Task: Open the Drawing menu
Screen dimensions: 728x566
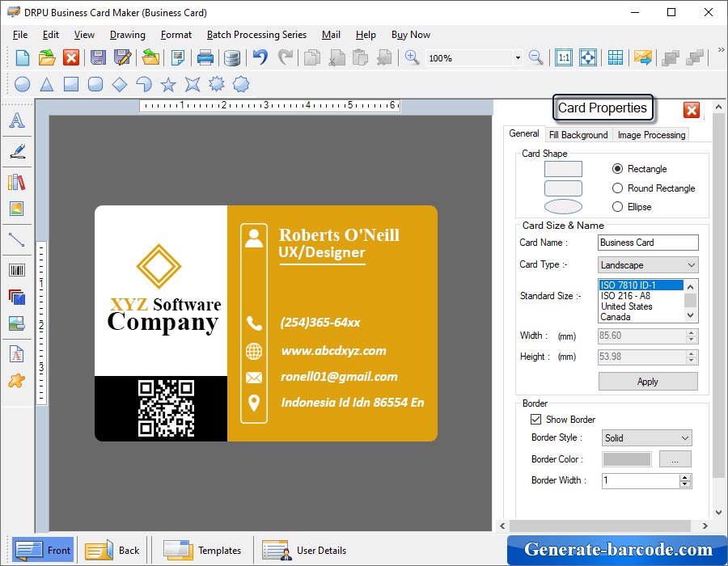Action: [x=127, y=35]
